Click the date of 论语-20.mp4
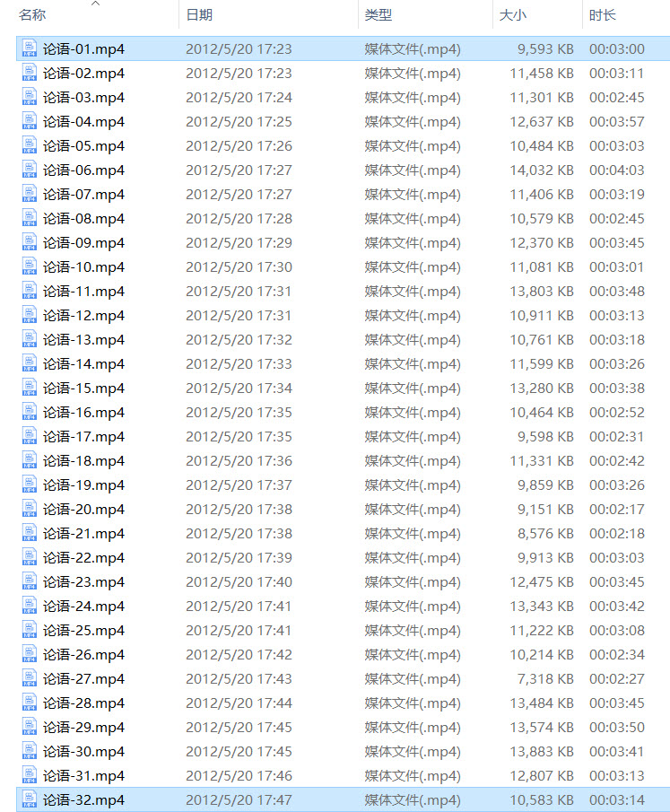 tap(239, 509)
